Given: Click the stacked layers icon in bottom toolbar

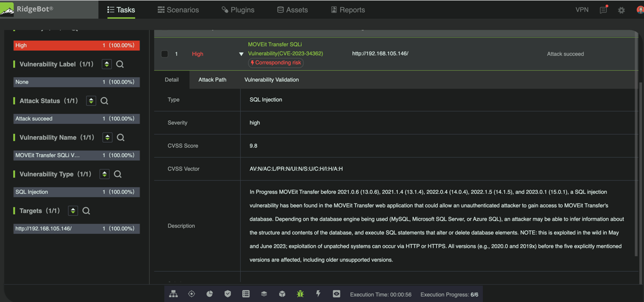Looking at the screenshot, I should coord(264,294).
